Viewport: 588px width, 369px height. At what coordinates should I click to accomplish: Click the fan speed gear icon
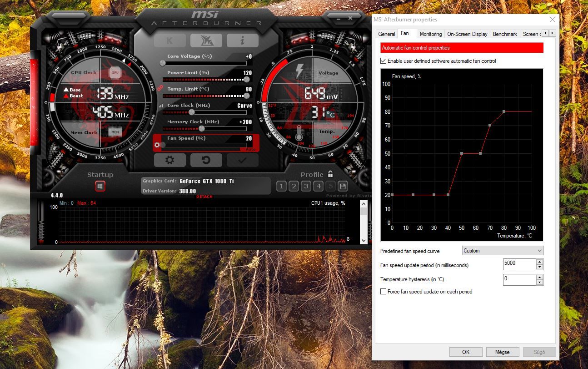[157, 145]
